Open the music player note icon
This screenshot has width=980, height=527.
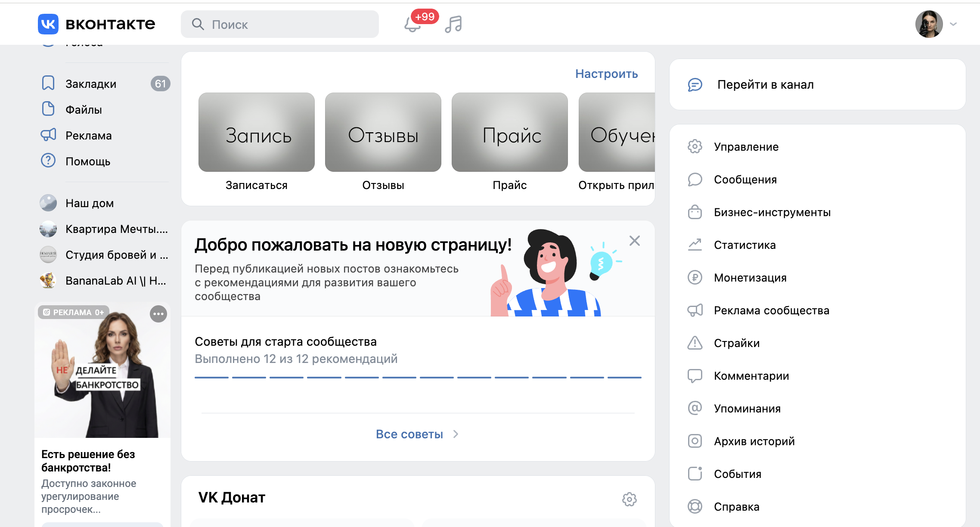pyautogui.click(x=453, y=24)
